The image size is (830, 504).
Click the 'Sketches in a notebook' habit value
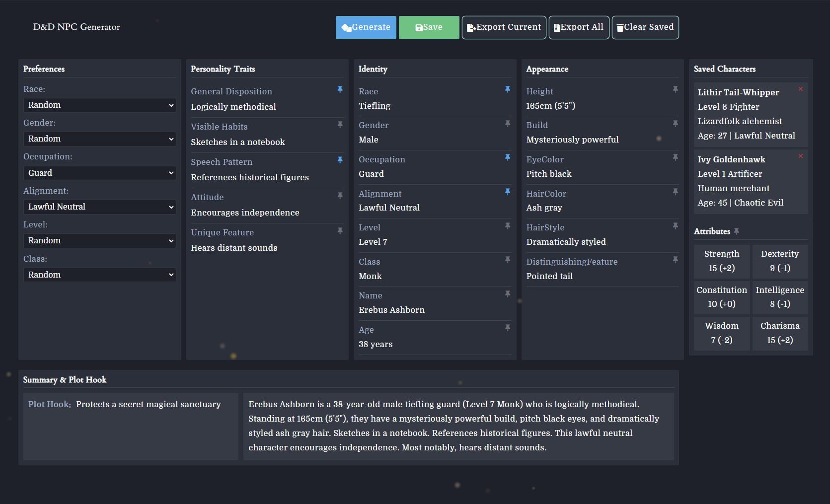coord(238,142)
